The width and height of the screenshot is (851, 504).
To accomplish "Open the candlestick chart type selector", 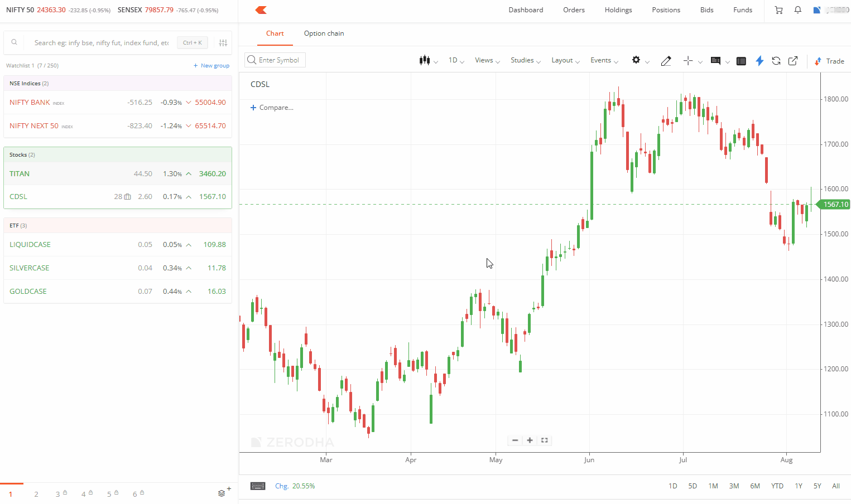I will [427, 61].
